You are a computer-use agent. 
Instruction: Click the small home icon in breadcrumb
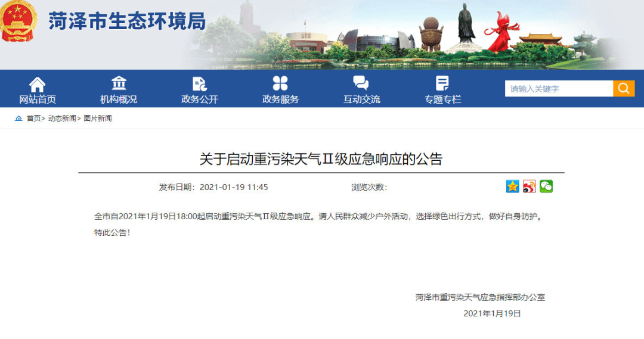(x=18, y=119)
